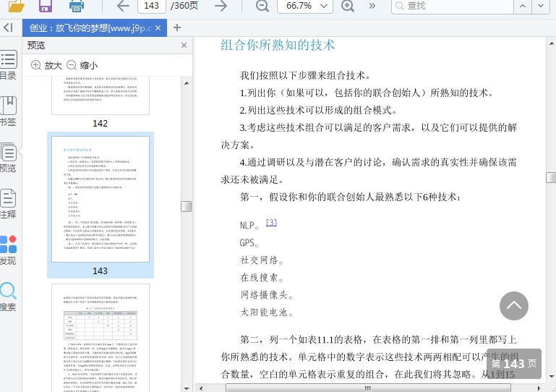Select the 预览 thumbnails panel icon
Viewport: 556px width, 392px height.
coord(8,158)
